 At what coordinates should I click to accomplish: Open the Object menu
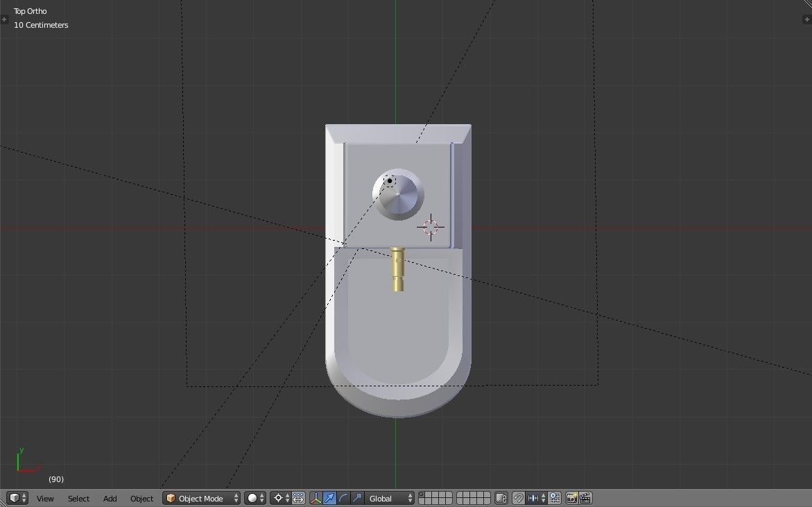pos(141,499)
